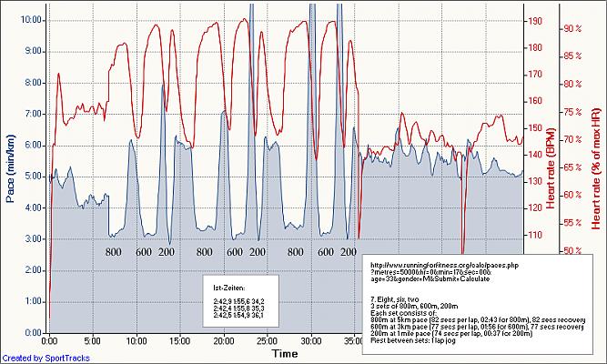Click the first '800' interval label

point(114,252)
